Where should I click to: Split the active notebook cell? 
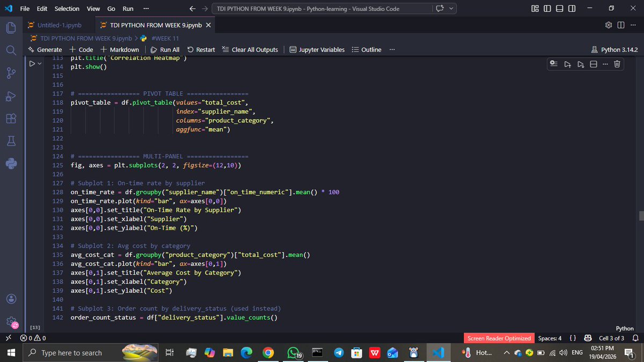[x=592, y=63]
